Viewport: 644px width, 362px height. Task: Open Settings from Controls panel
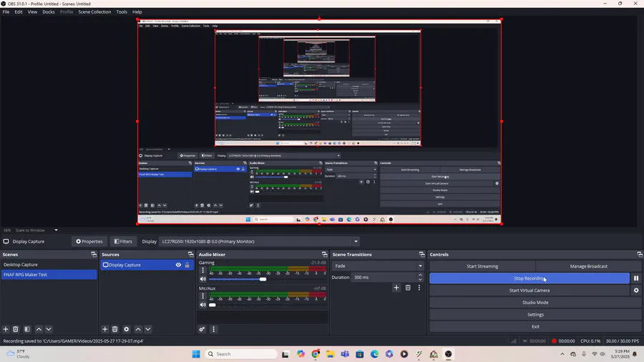[535, 314]
